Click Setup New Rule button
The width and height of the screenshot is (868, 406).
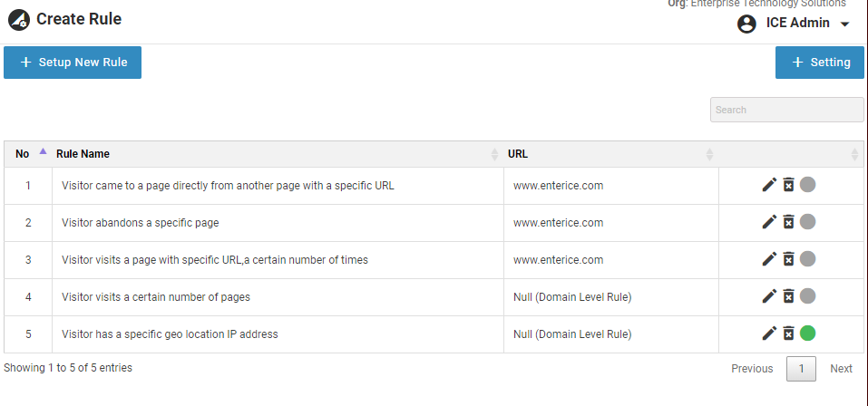[73, 63]
